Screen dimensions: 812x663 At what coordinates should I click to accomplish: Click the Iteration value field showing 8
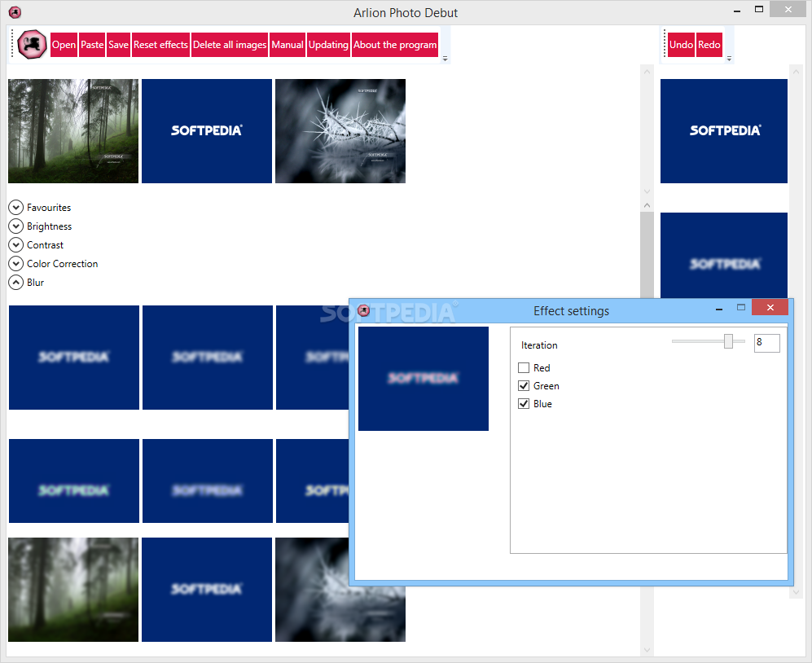click(766, 342)
